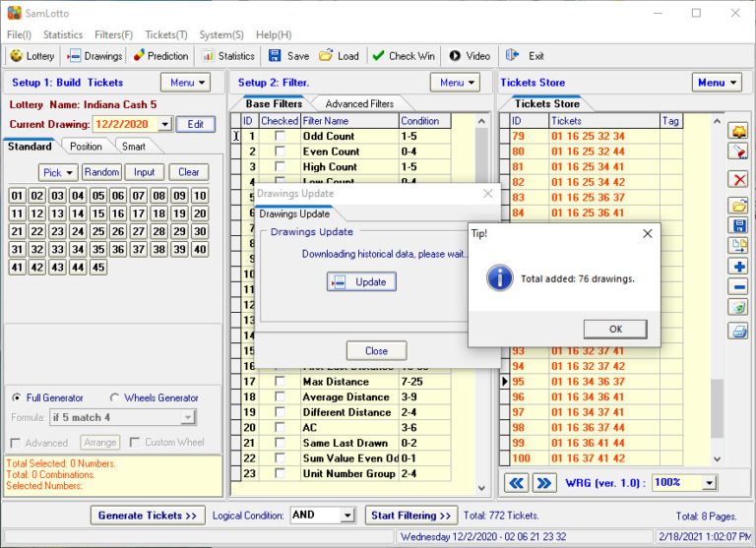Pick number 23 in the number grid
756x548 pixels.
click(57, 231)
